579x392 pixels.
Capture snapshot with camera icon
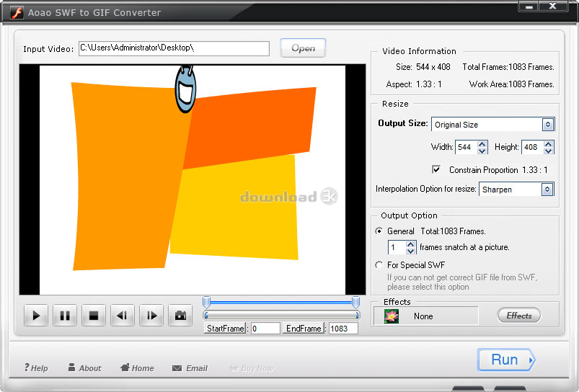180,316
